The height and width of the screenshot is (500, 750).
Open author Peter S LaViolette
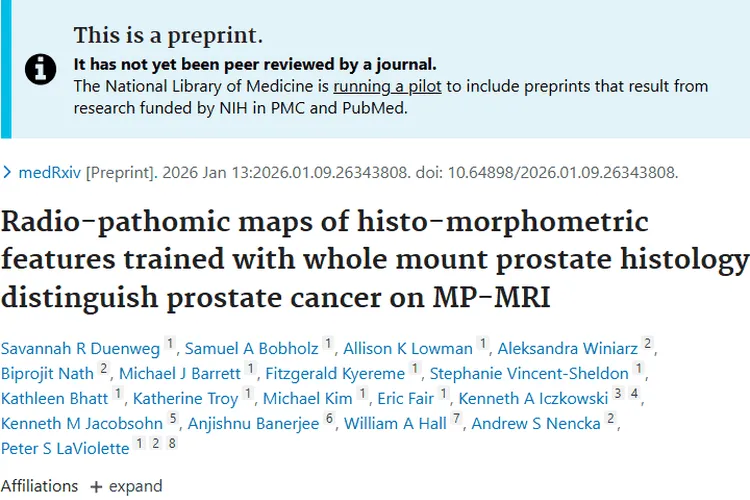[65, 449]
